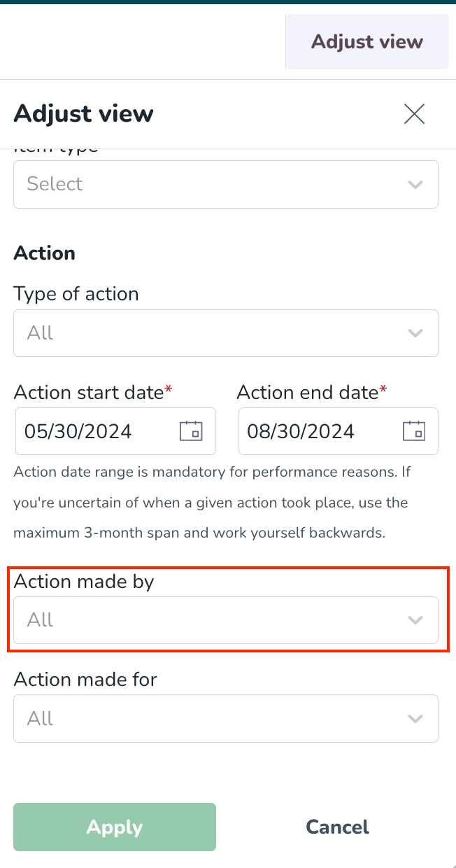Click the Action made by chevron arrow

coord(415,620)
